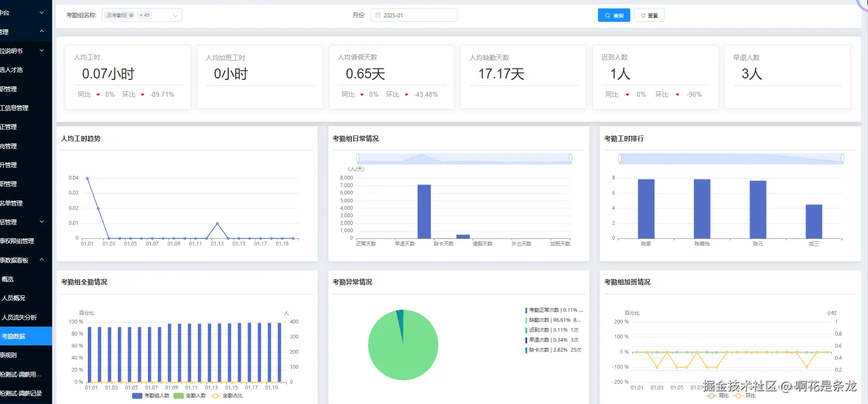Collapse the 事数据看板 submenu chevron
Viewport: 868px width, 404px height.
pos(42,260)
